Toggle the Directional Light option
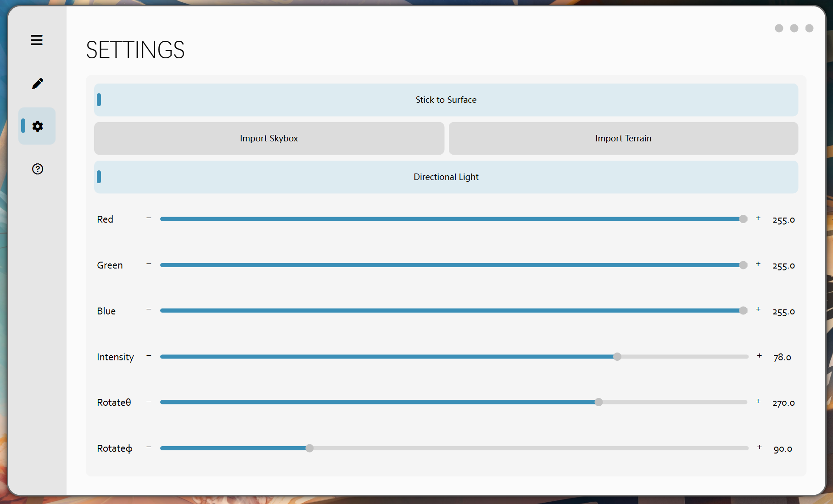The width and height of the screenshot is (833, 504). tap(446, 177)
